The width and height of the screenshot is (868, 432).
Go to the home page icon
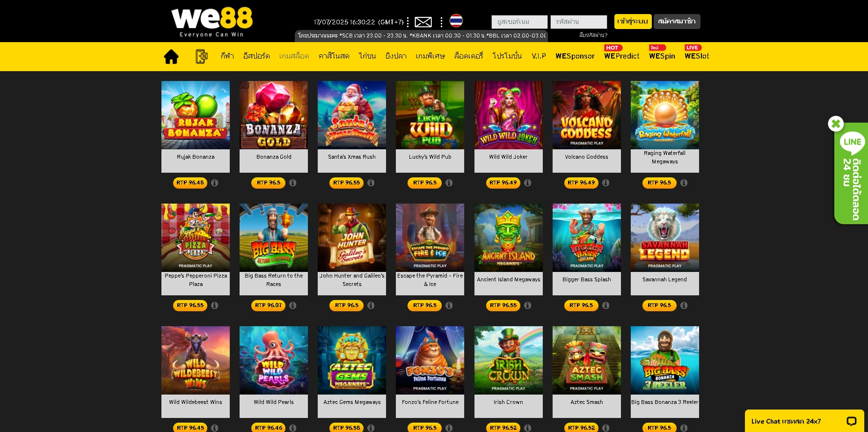pos(171,56)
